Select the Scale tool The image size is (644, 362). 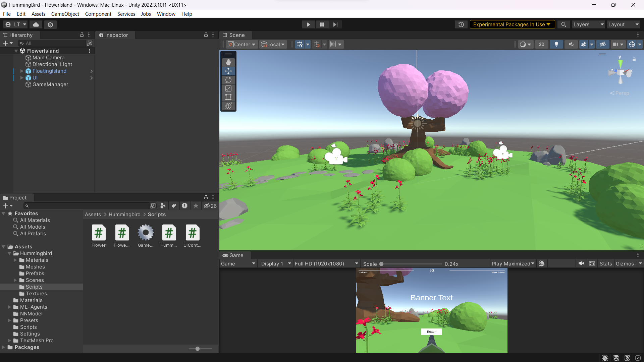click(x=228, y=88)
